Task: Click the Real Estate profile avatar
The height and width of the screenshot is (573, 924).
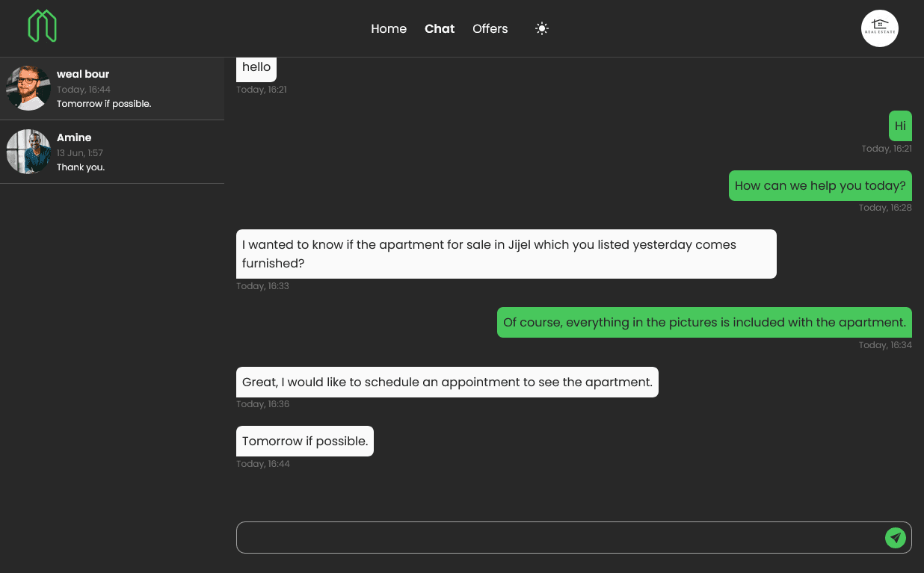Action: 880,28
